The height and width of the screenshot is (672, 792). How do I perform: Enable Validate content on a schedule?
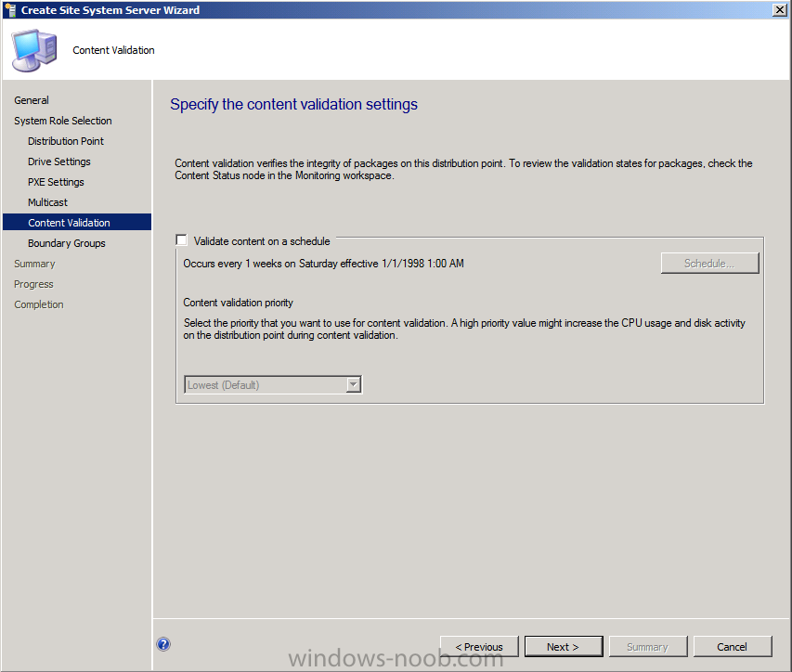(x=181, y=240)
